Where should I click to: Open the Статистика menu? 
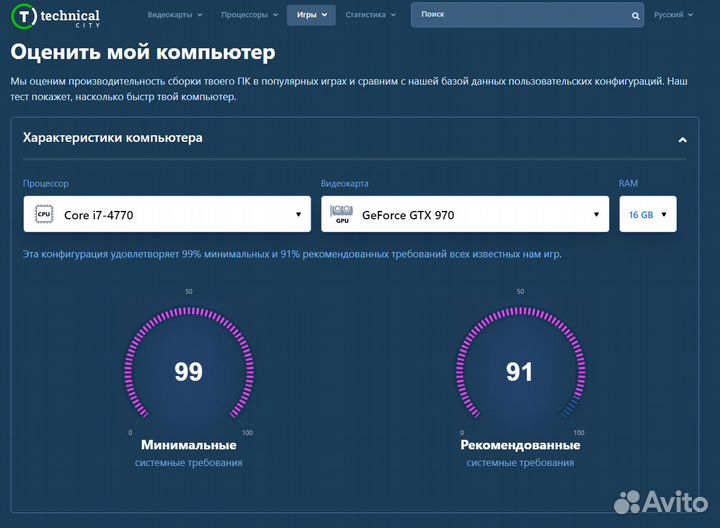pos(371,15)
